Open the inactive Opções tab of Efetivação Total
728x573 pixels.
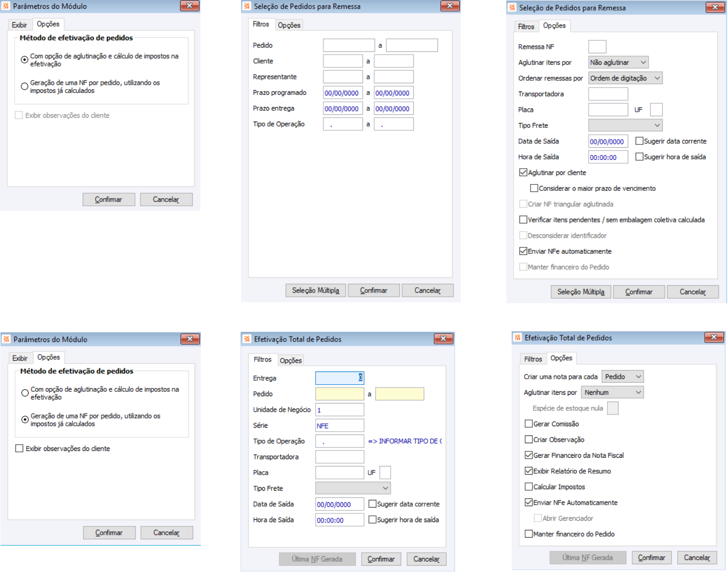(x=291, y=360)
